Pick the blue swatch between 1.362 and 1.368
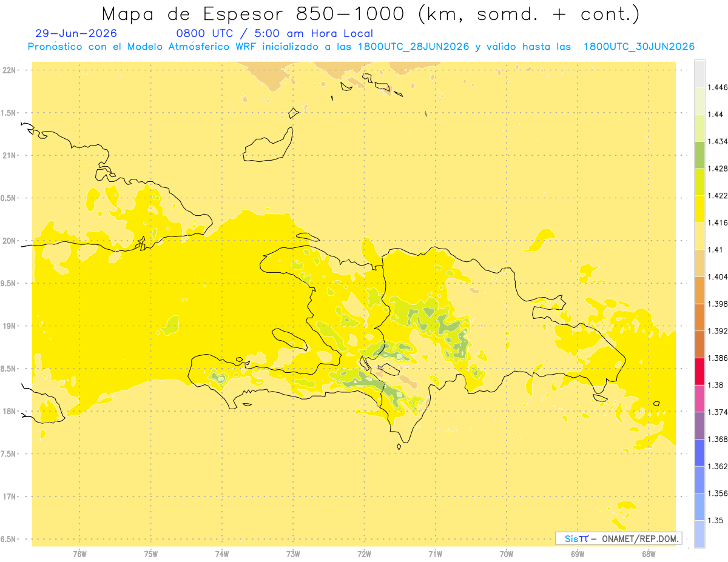Viewport: 728px width, 562px height. click(x=699, y=453)
